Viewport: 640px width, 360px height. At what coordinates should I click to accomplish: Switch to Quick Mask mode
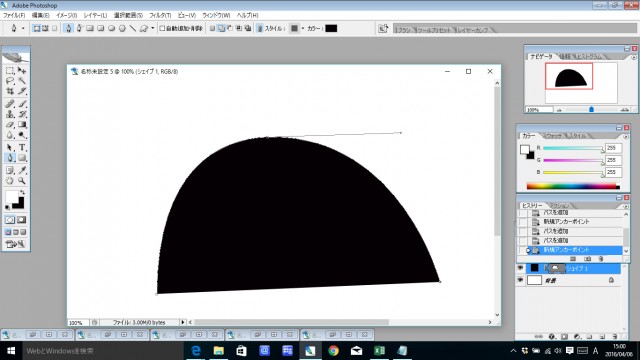pos(22,220)
